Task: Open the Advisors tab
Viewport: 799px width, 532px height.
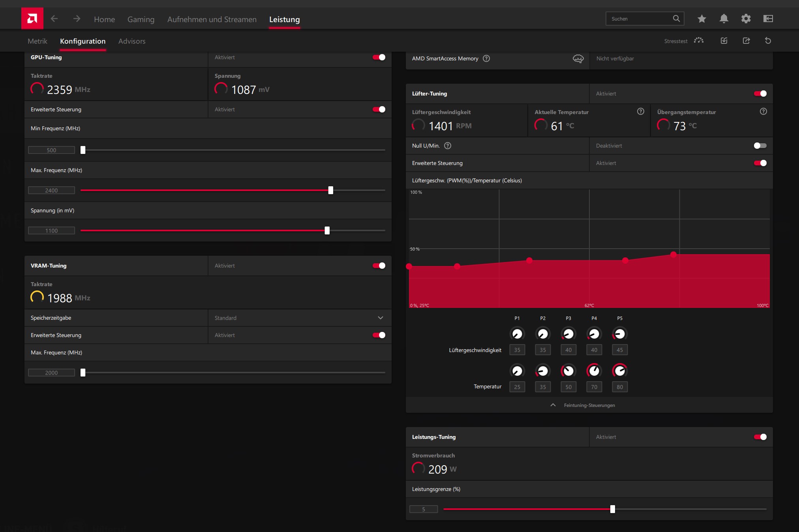Action: pos(131,41)
